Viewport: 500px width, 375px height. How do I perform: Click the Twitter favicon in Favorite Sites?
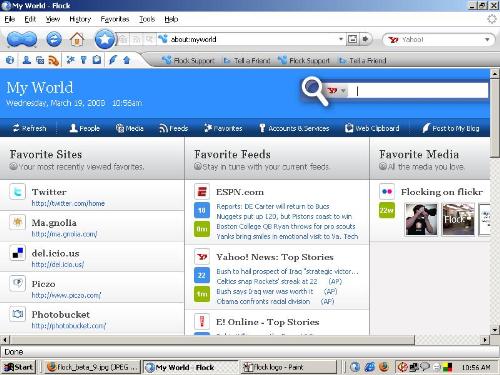point(17,192)
